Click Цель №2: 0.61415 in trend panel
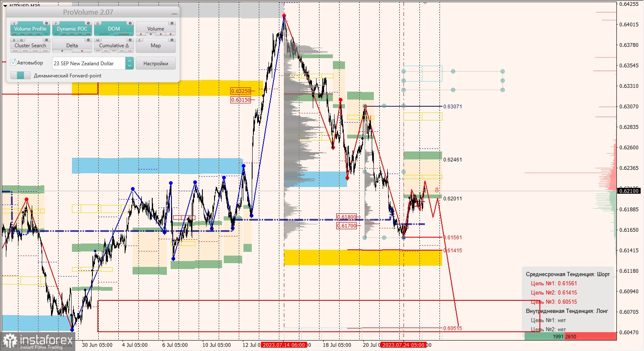Viewport: 644px width, 351px height. tap(554, 292)
